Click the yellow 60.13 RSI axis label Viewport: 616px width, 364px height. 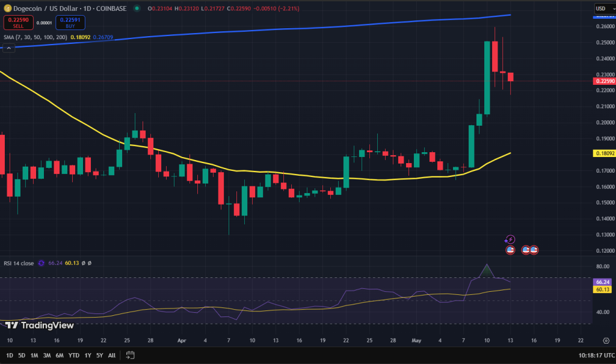pos(602,289)
